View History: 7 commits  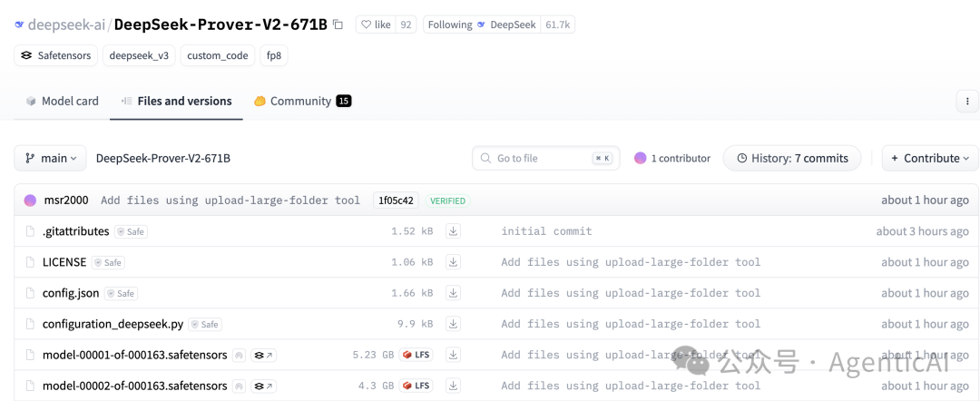tap(792, 158)
